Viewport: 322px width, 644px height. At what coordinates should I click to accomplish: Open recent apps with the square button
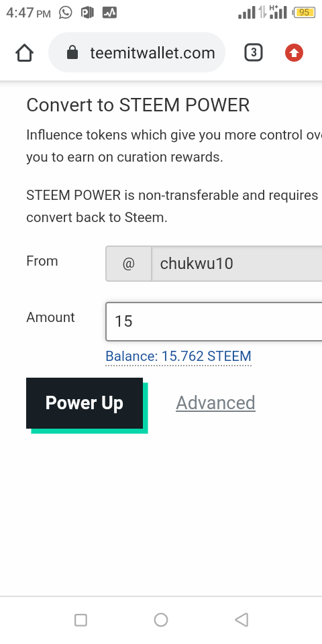[x=80, y=619]
